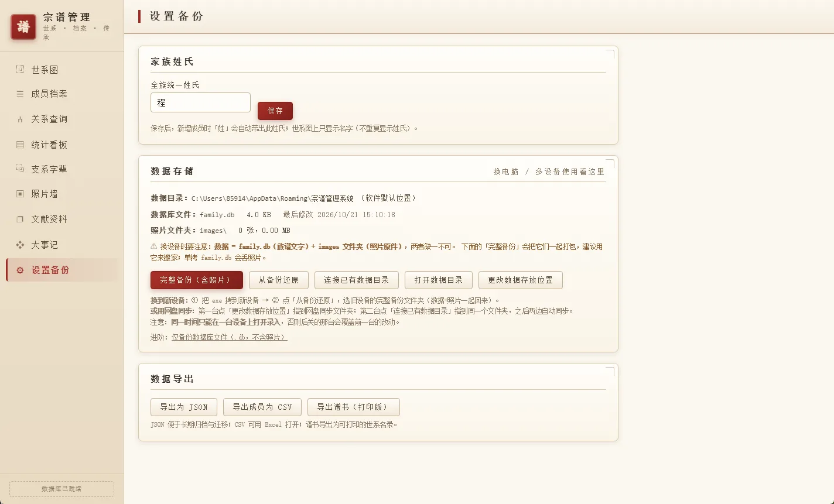Go to 成员档案 section
Viewport: 834px width, 504px height.
tap(62, 94)
